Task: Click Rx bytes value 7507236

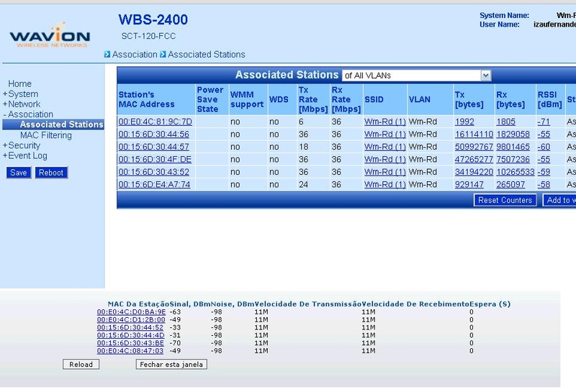Action: pos(513,159)
